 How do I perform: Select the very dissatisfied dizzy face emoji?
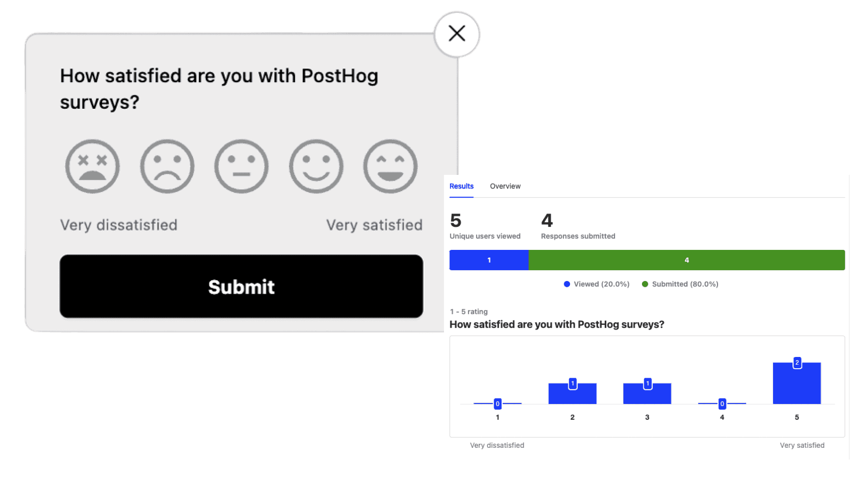coord(92,166)
